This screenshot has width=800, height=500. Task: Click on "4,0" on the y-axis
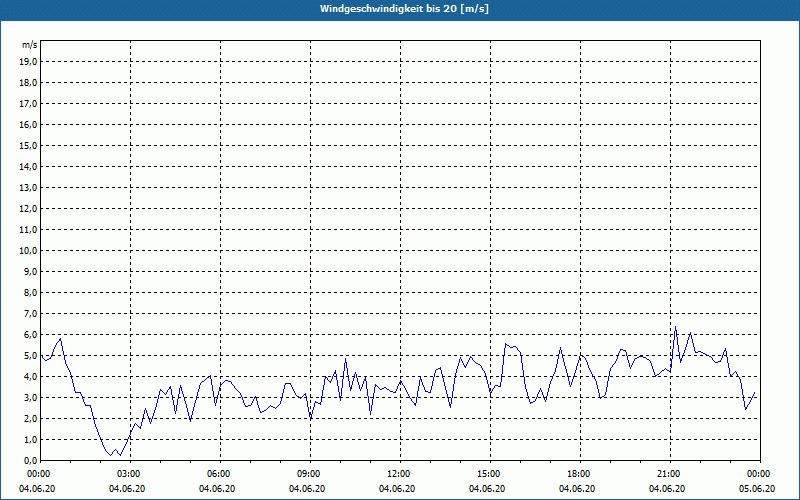click(x=31, y=377)
